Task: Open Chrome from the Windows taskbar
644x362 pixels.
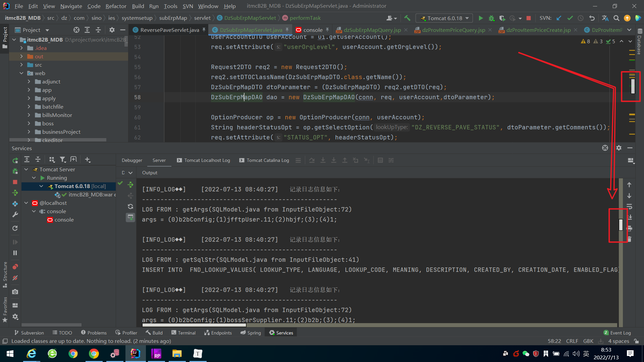Action: tap(73, 354)
